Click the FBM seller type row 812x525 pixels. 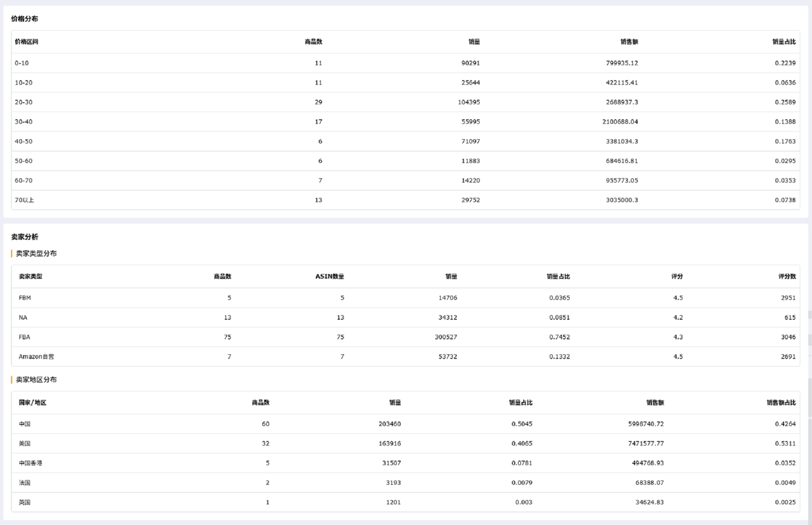[405, 298]
